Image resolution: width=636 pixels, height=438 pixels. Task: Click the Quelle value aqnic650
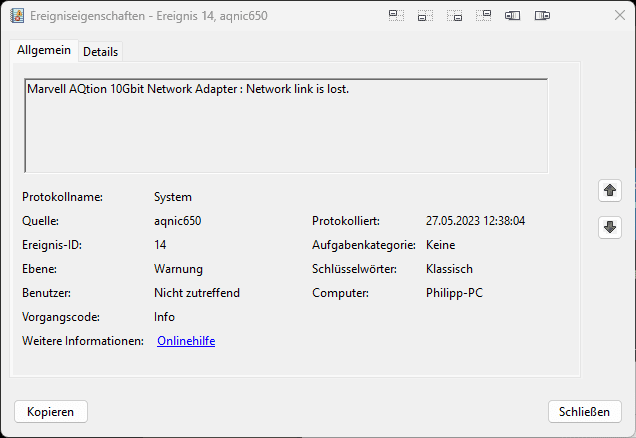(178, 221)
